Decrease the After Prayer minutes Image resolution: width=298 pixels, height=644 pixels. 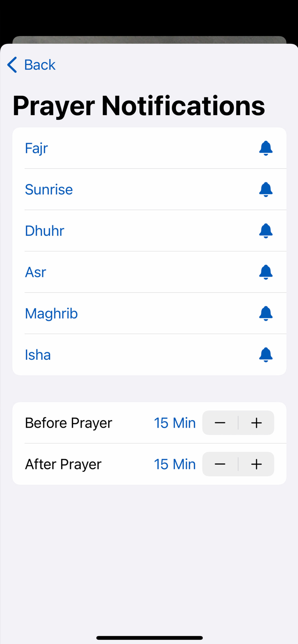(220, 464)
